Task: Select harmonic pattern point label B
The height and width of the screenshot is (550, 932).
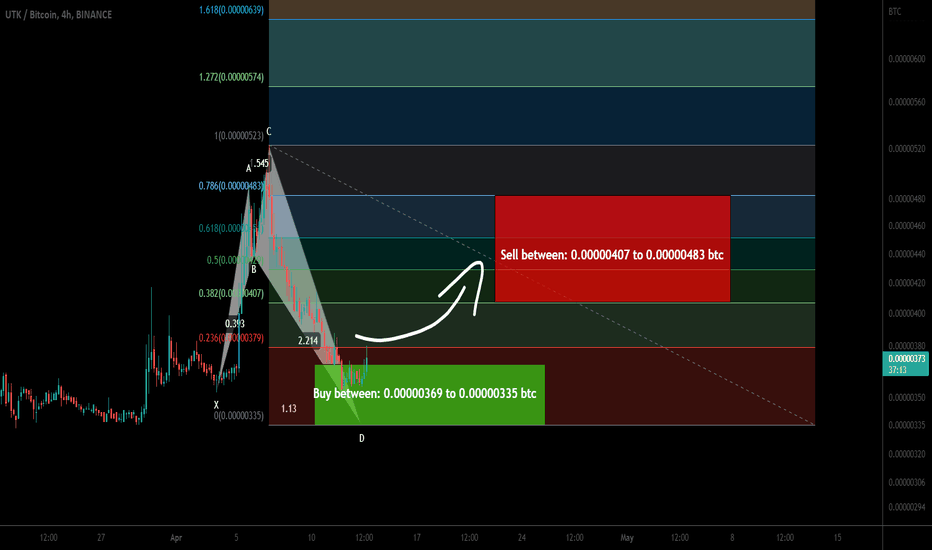Action: [253, 269]
